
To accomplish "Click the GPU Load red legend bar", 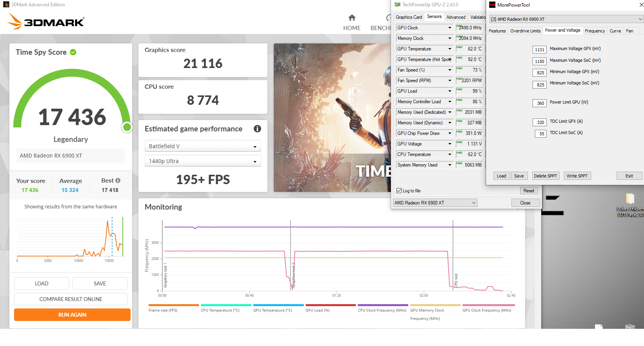I will tap(331, 305).
